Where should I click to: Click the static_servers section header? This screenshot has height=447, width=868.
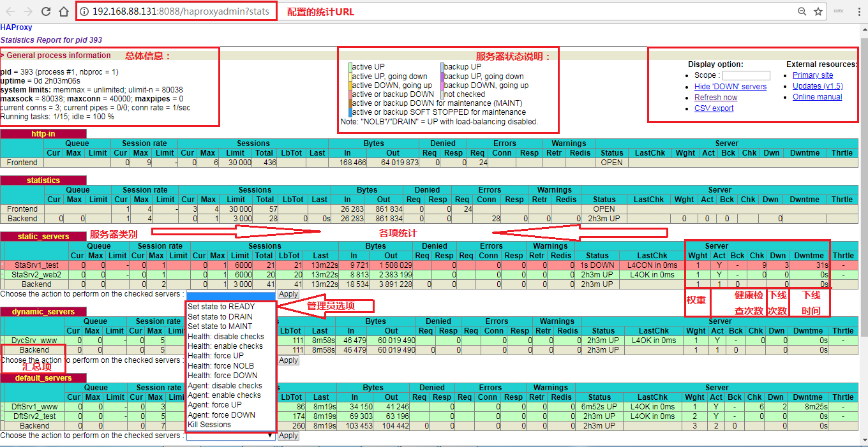click(43, 237)
